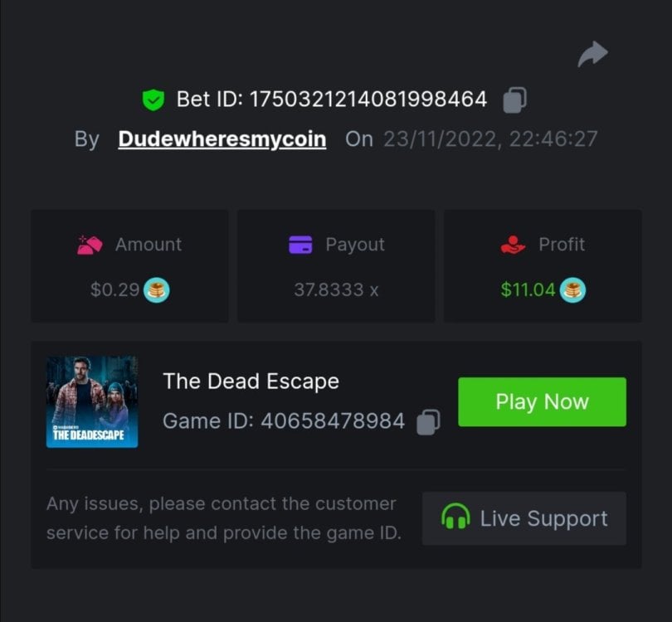This screenshot has height=622, width=672.
Task: Click the green $11.04 profit value
Action: coord(528,290)
